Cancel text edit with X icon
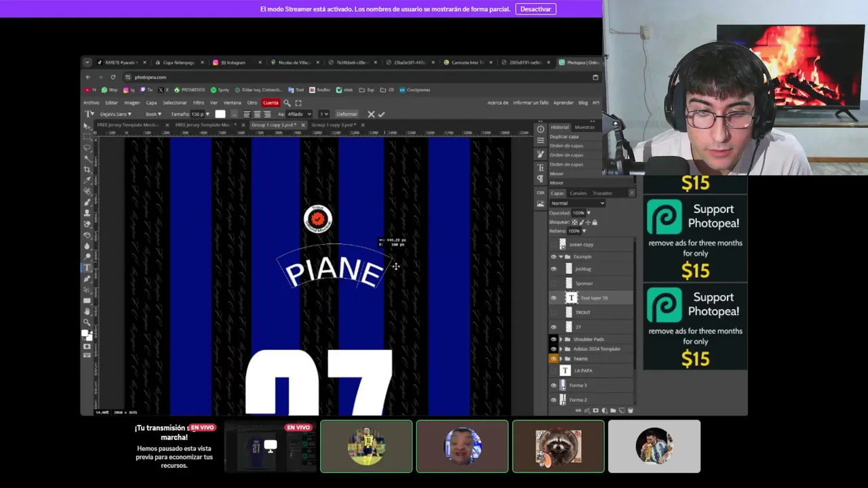Viewport: 868px width, 488px height. click(371, 114)
